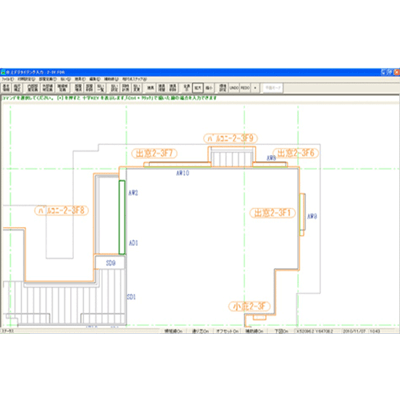Open the ファイル menu
400x400 pixels.
pyautogui.click(x=7, y=79)
